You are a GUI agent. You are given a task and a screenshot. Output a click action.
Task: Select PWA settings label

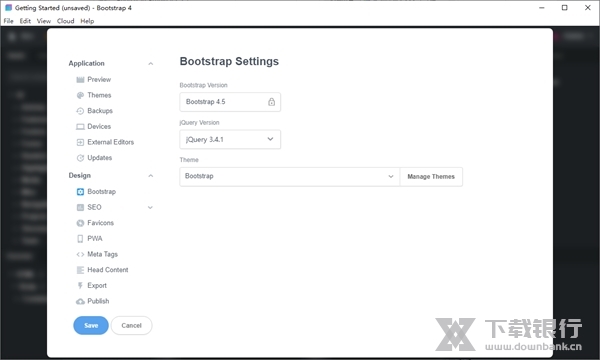pyautogui.click(x=95, y=239)
